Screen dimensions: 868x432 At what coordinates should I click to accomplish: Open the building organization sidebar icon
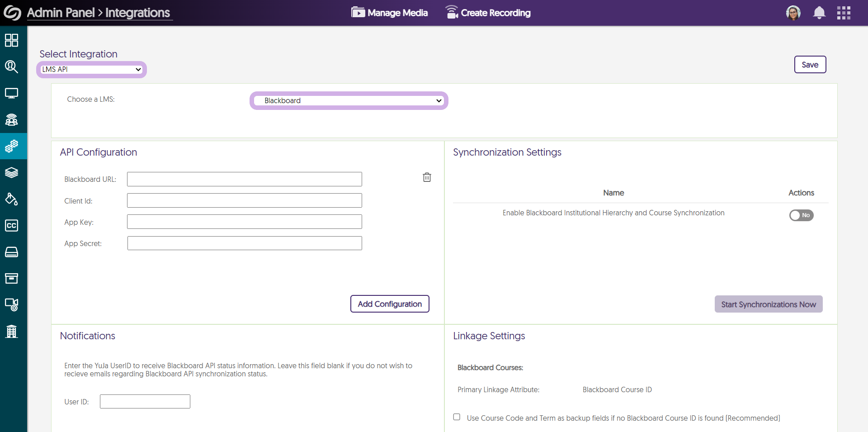point(12,331)
